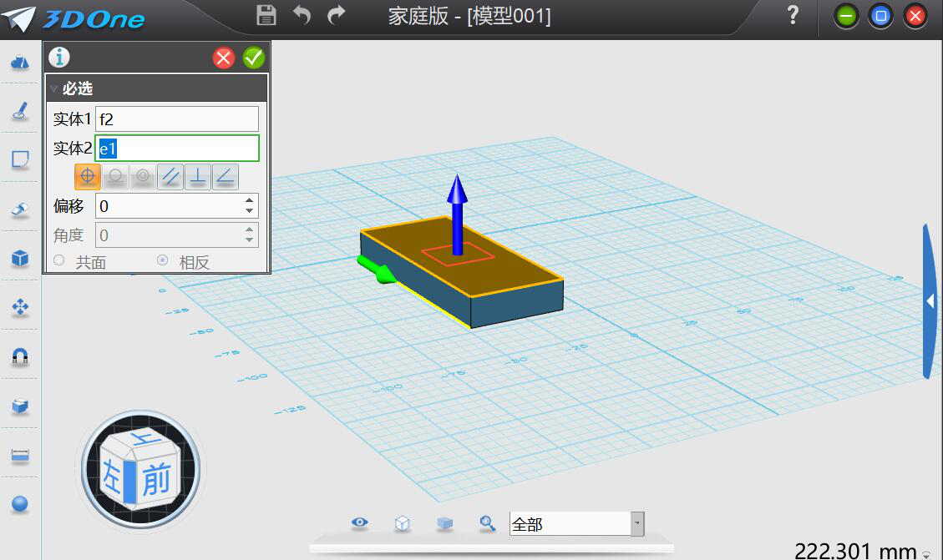Pick the perpendicular constraint icon
The height and width of the screenshot is (560, 943).
[198, 176]
